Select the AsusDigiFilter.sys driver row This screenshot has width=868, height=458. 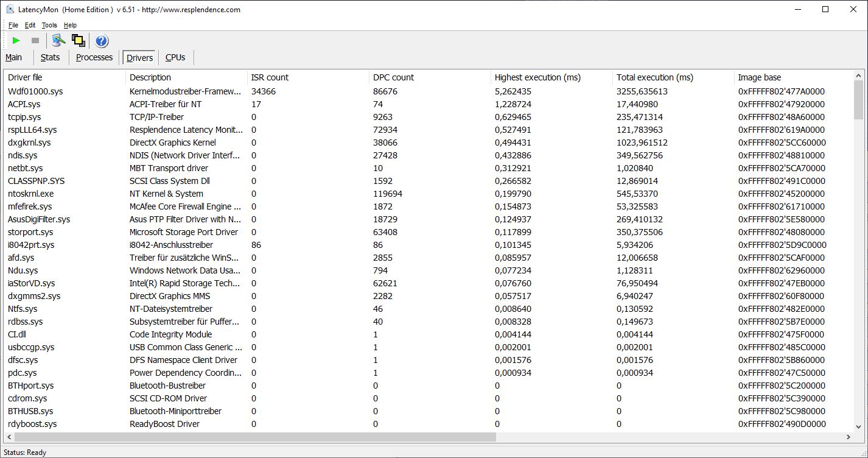tap(429, 219)
